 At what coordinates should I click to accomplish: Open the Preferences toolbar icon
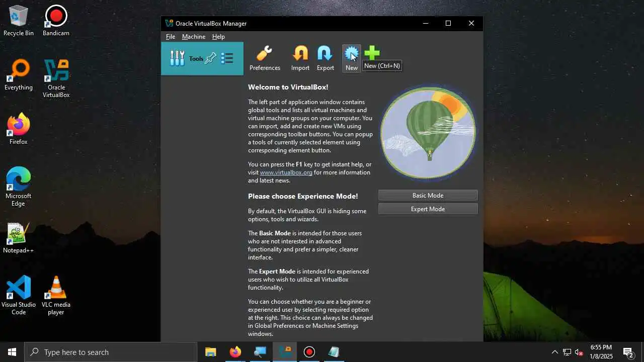pyautogui.click(x=265, y=58)
